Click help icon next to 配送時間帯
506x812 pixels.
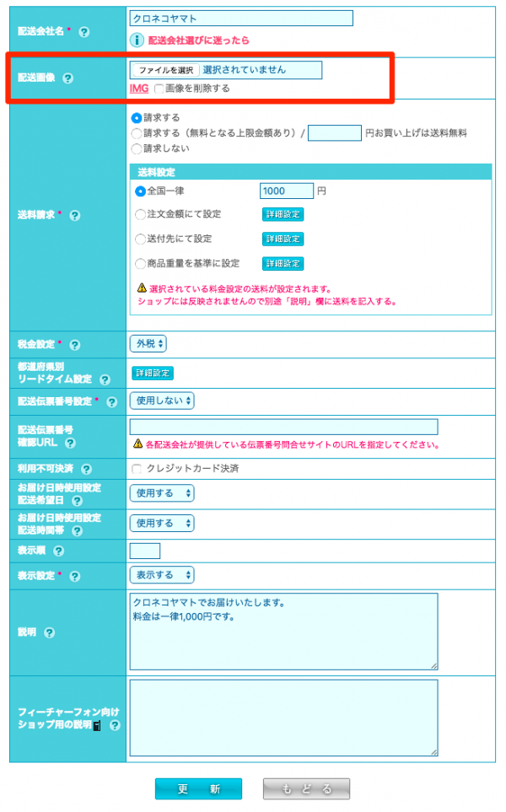(x=78, y=531)
